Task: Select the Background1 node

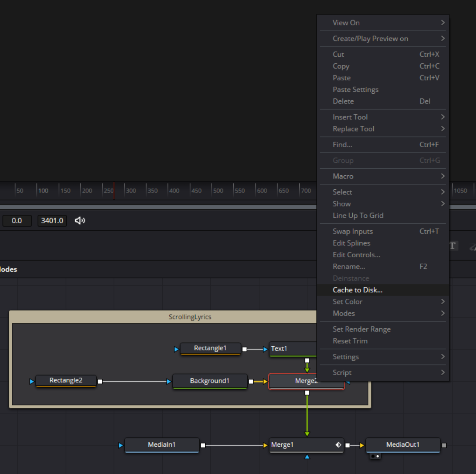Action: pyautogui.click(x=210, y=381)
